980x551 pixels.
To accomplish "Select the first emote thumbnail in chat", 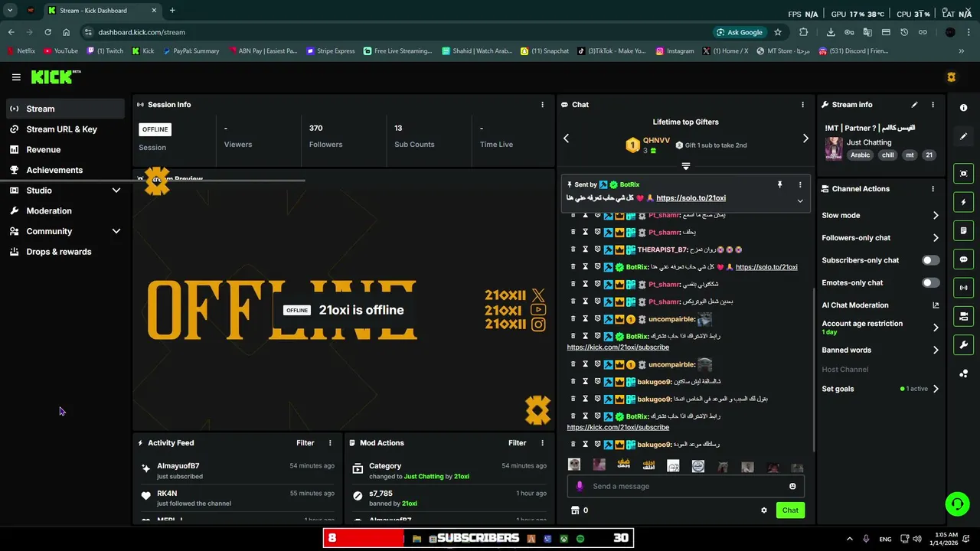I will [x=574, y=465].
